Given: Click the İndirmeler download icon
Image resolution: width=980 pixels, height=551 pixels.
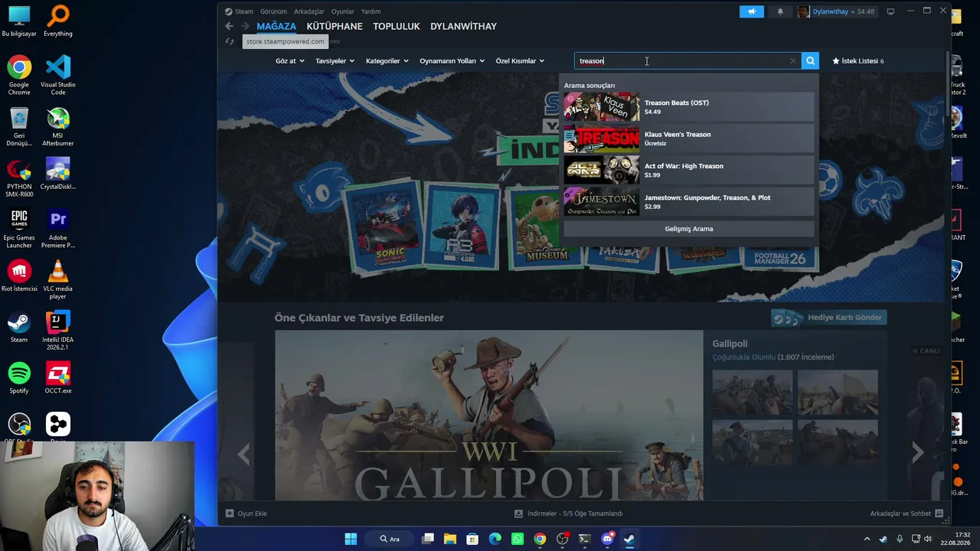Looking at the screenshot, I should coord(518,514).
